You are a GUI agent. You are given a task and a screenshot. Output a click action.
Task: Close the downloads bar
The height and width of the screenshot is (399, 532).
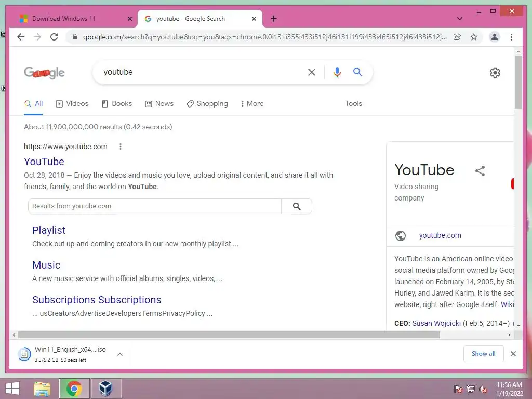(513, 354)
